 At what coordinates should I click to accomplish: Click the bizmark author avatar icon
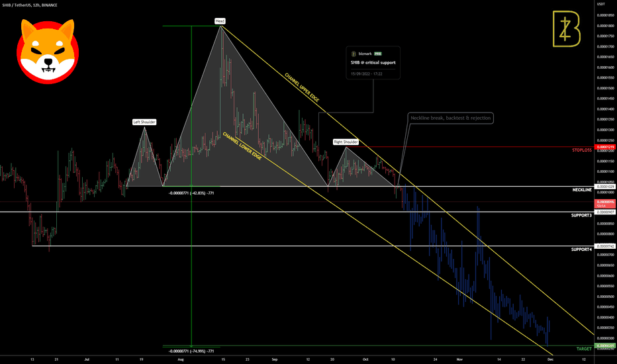coord(354,54)
